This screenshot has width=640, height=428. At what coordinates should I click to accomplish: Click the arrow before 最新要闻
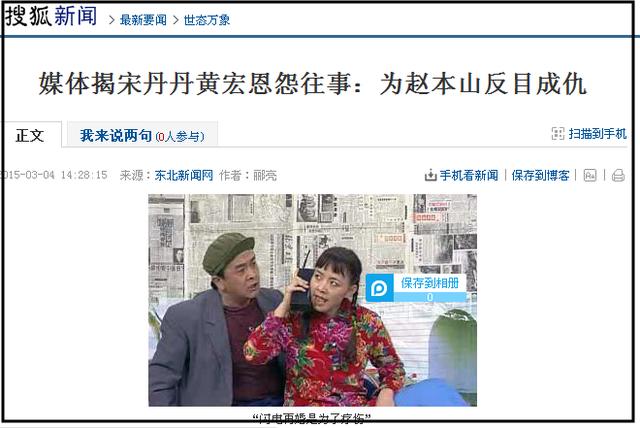coord(111,20)
